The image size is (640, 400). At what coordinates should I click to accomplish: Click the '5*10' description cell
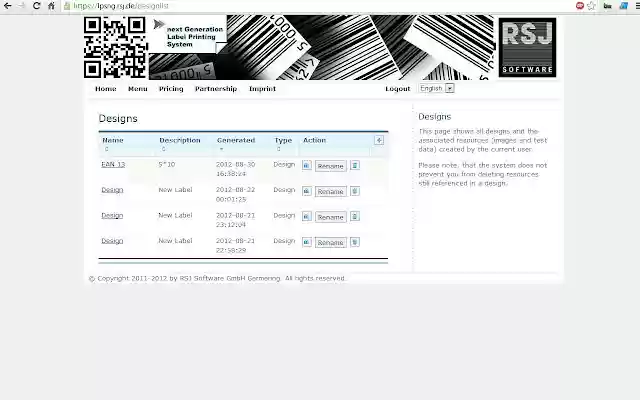click(167, 164)
